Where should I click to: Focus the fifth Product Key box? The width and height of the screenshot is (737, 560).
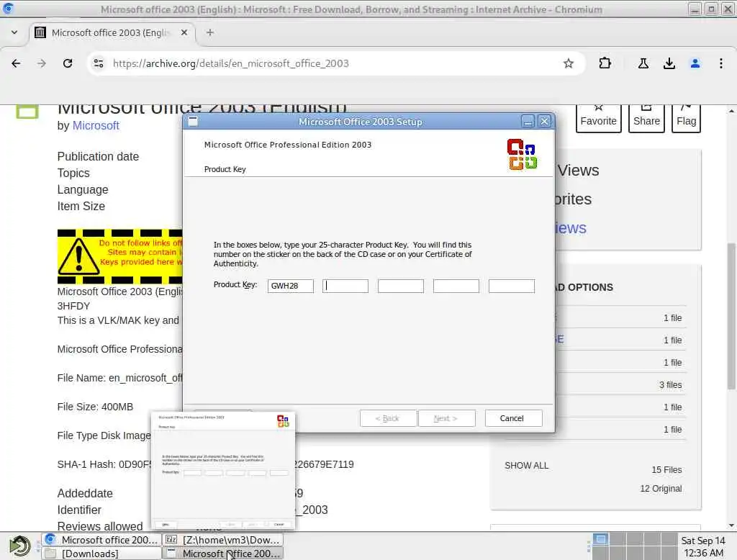point(512,286)
